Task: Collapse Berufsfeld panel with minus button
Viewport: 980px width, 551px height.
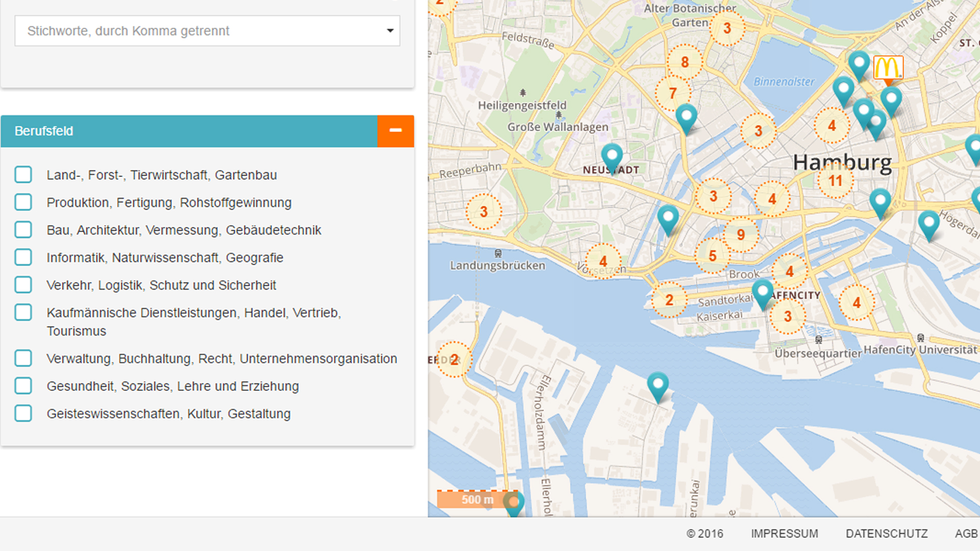Action: (396, 131)
